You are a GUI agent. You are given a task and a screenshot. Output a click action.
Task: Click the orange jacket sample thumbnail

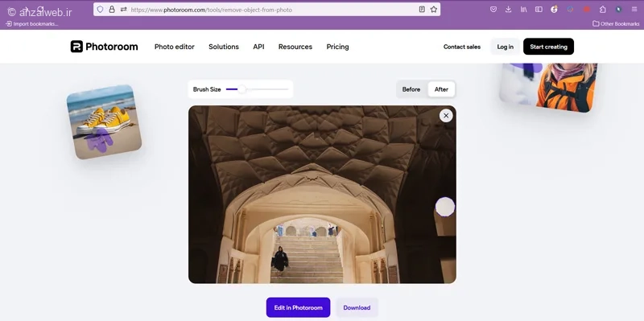point(549,88)
